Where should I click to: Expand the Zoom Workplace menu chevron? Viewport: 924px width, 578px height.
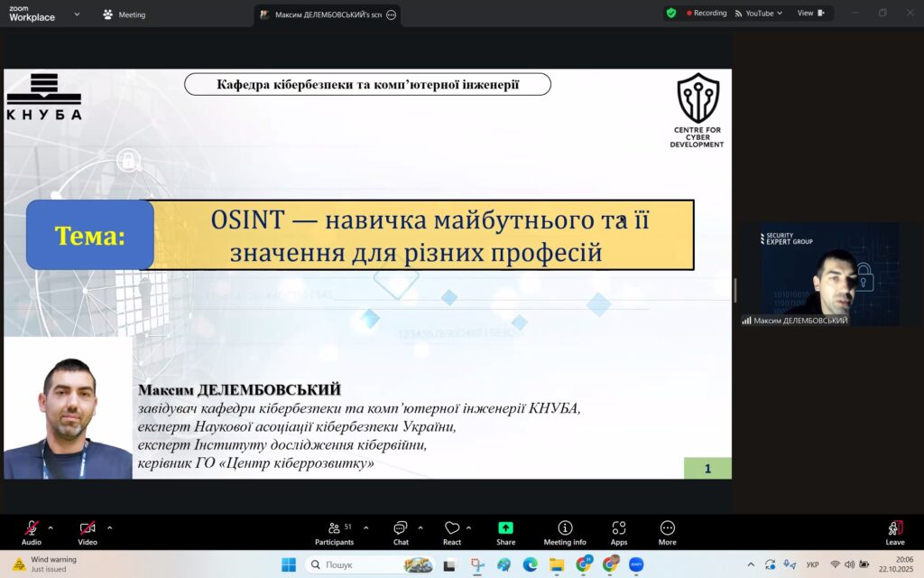click(x=77, y=14)
